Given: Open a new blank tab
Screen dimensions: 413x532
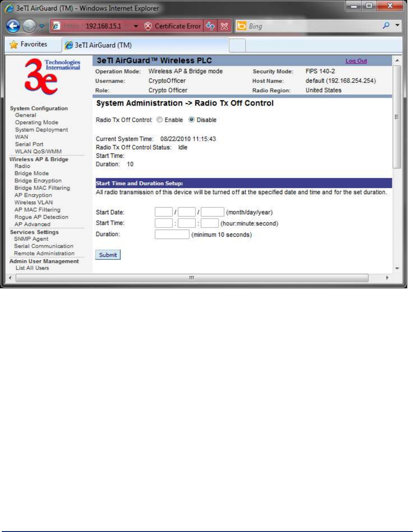Looking at the screenshot, I should click(237, 45).
